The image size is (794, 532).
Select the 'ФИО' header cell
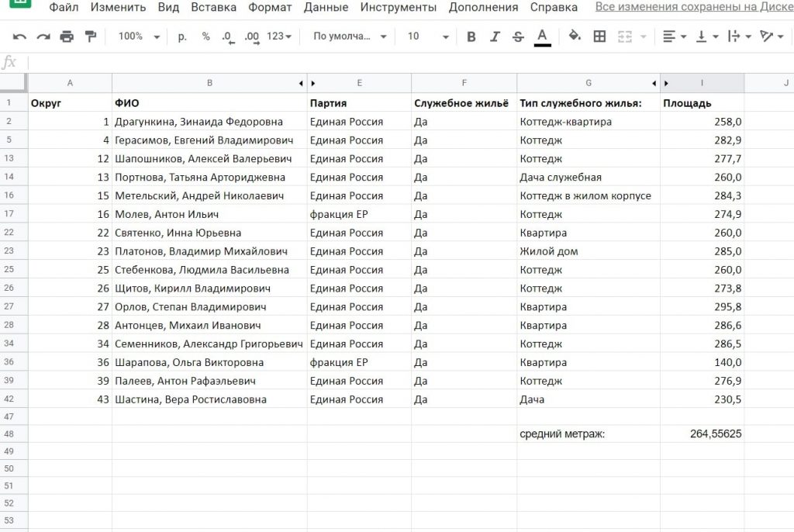209,103
